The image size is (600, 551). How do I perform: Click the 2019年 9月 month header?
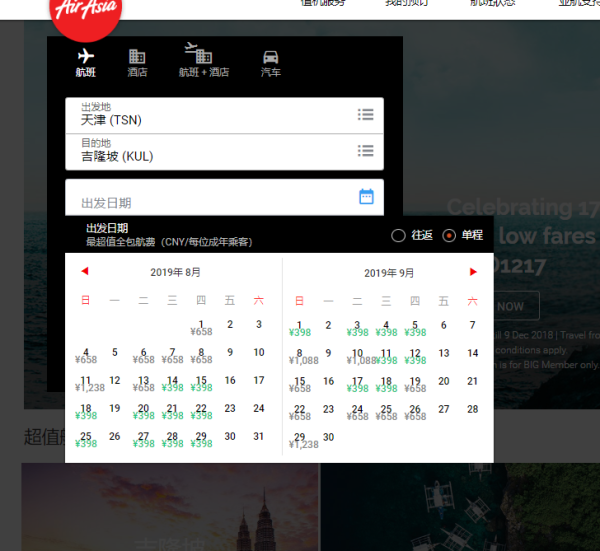pos(389,273)
